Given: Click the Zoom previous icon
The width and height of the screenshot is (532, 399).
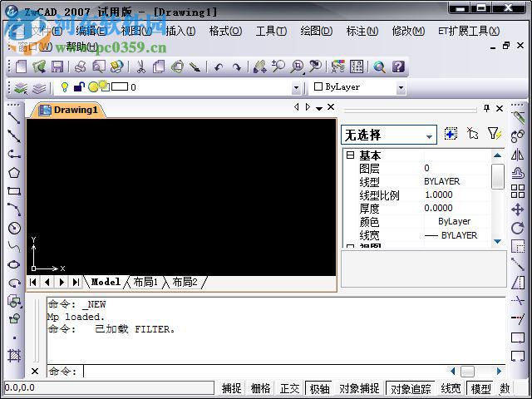Looking at the screenshot, I should [316, 66].
